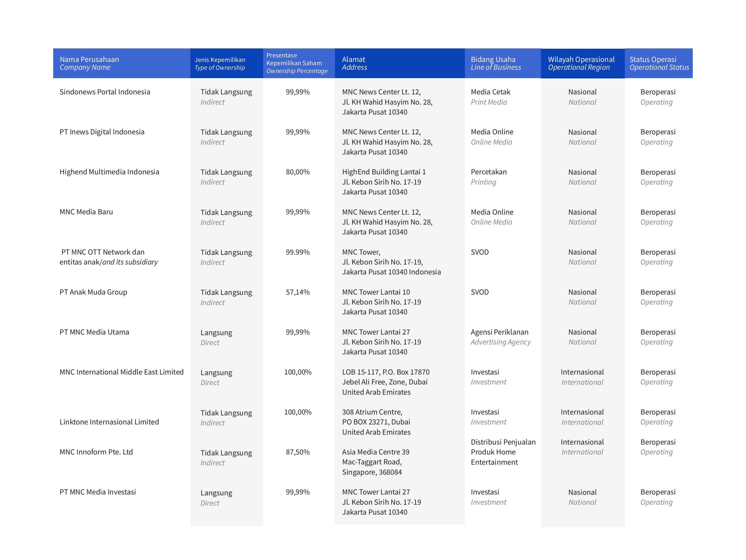
Task: Select PT MNC Media Investasi name
Action: point(98,492)
